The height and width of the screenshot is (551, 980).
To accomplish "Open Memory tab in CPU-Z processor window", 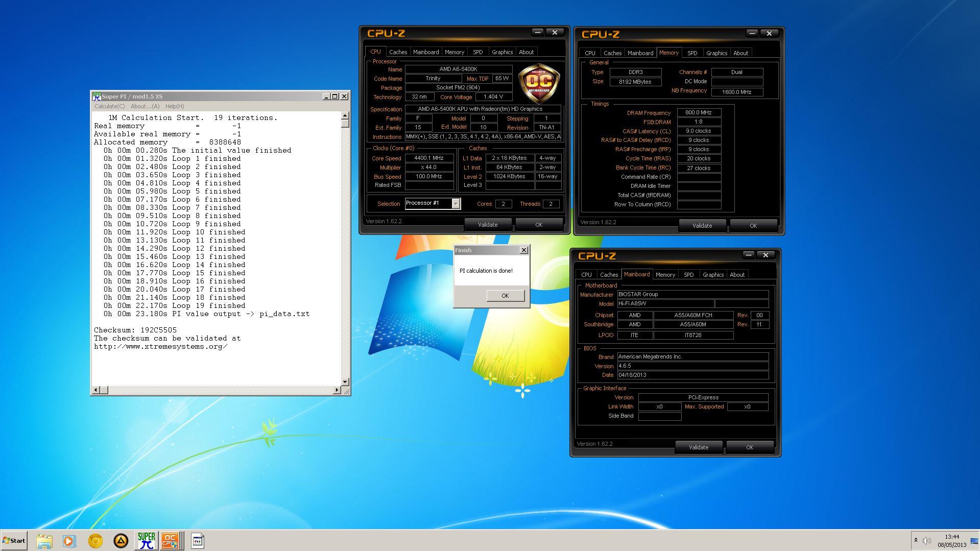I will [455, 52].
